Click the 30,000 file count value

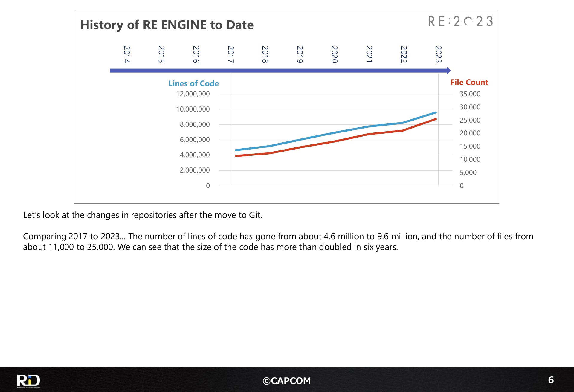coord(470,107)
